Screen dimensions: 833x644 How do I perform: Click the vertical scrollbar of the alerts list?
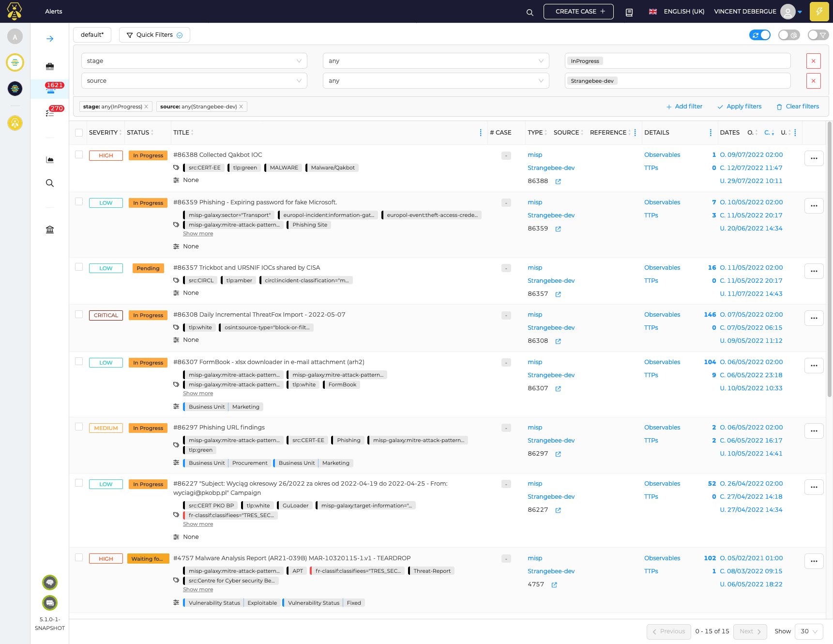click(830, 259)
